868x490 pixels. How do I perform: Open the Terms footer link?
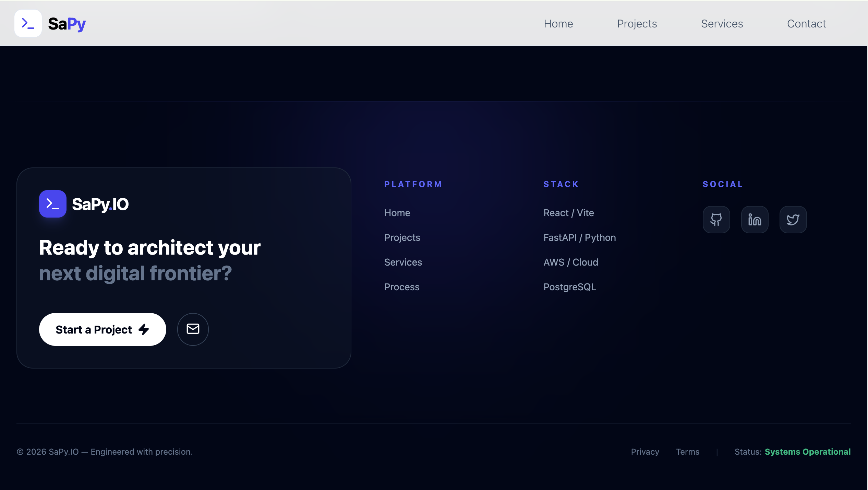[688, 452]
